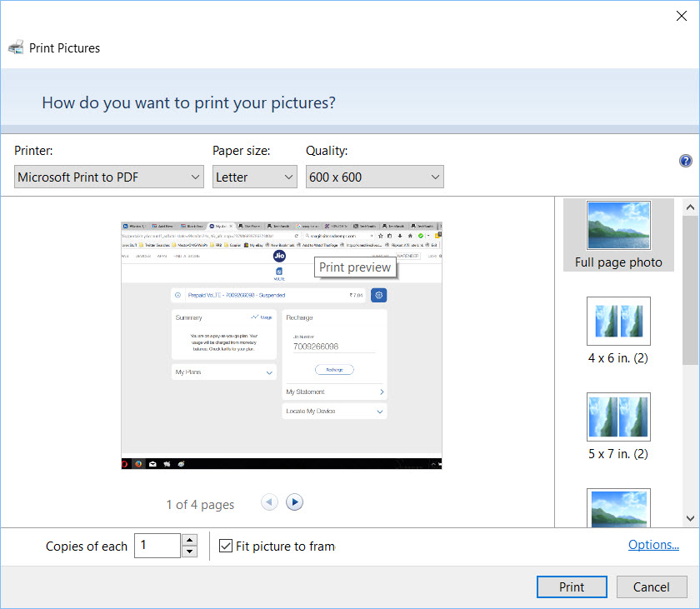Viewport: 700px width, 609px height.
Task: Click the "1 of 4 pages" text
Action: coord(200,505)
